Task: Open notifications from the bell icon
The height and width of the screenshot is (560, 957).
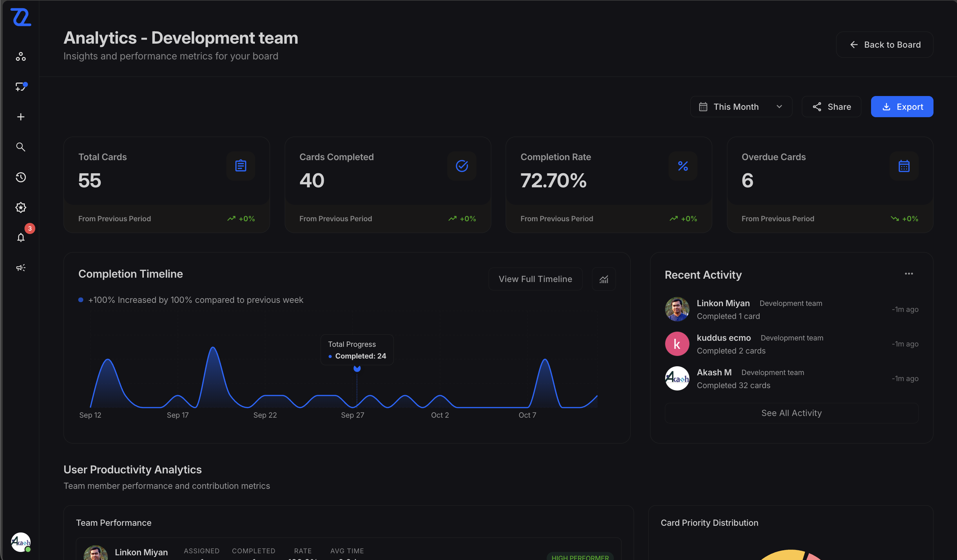Action: click(x=21, y=238)
